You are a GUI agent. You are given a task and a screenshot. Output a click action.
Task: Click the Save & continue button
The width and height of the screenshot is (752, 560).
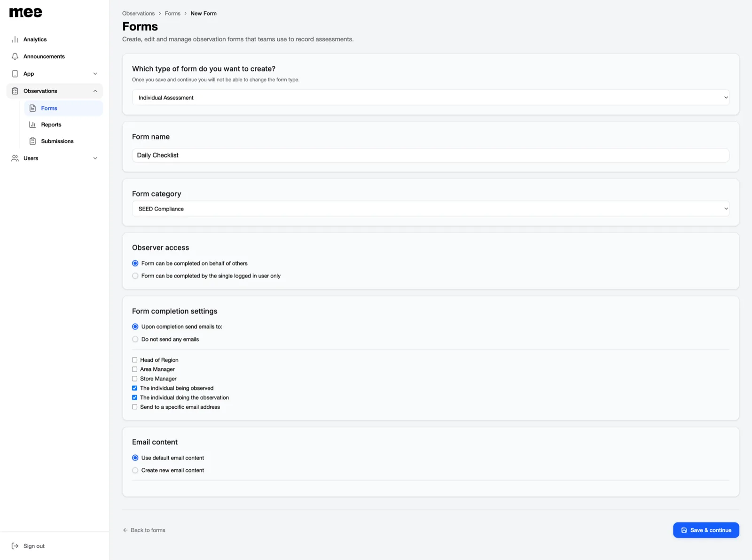706,530
